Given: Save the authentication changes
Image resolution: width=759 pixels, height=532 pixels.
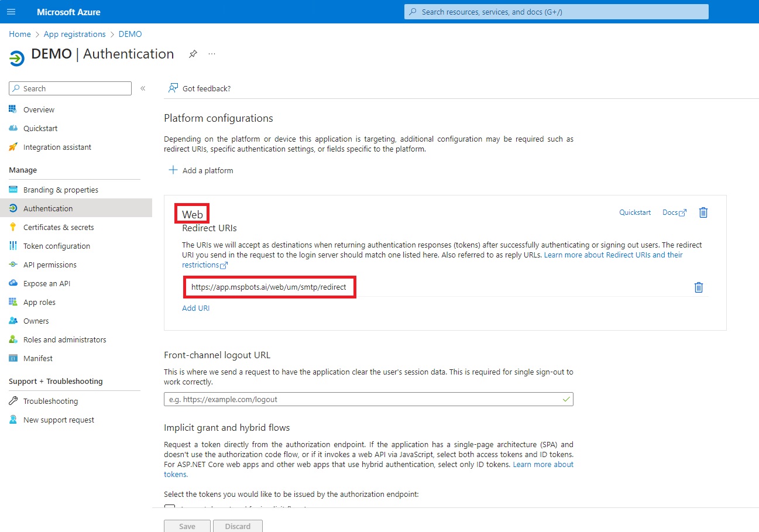Looking at the screenshot, I should pyautogui.click(x=187, y=526).
